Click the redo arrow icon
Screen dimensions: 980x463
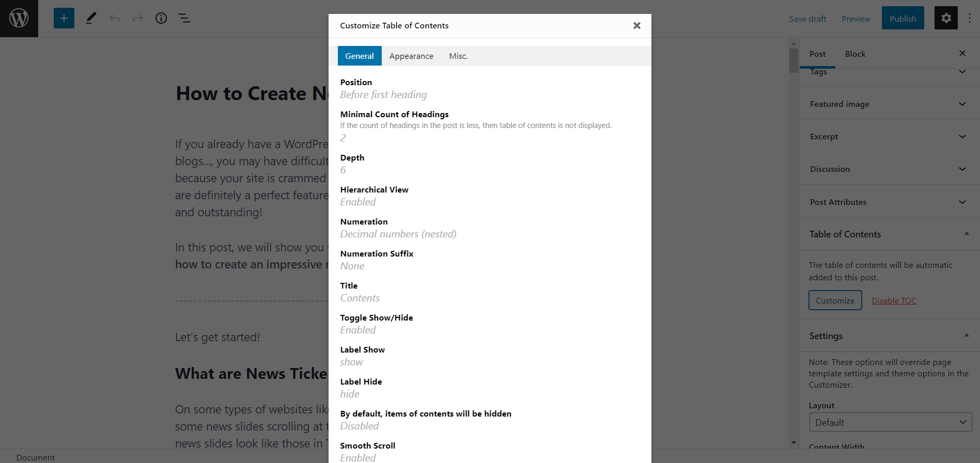click(x=138, y=19)
